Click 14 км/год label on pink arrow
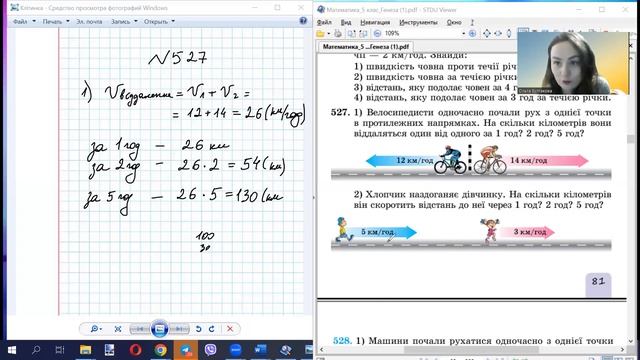 pyautogui.click(x=529, y=160)
